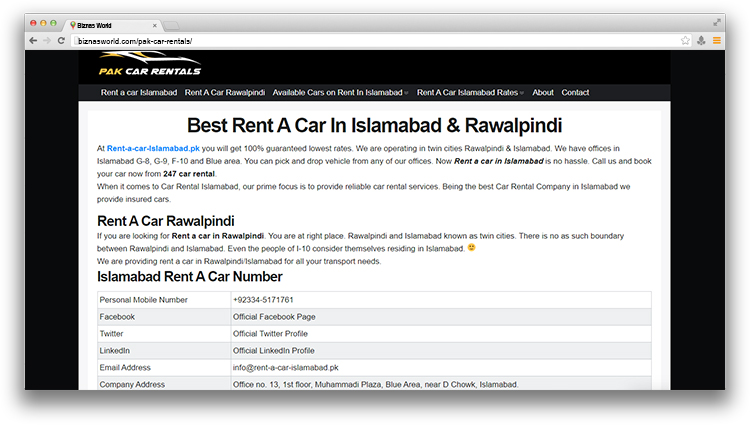Expand Available Cars on Rent In Islamabad dropdown

point(340,93)
